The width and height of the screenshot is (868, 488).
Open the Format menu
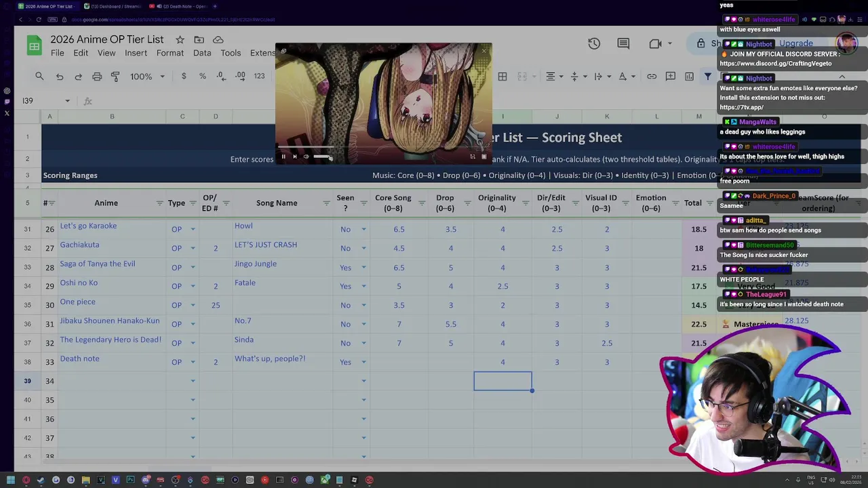coord(170,53)
